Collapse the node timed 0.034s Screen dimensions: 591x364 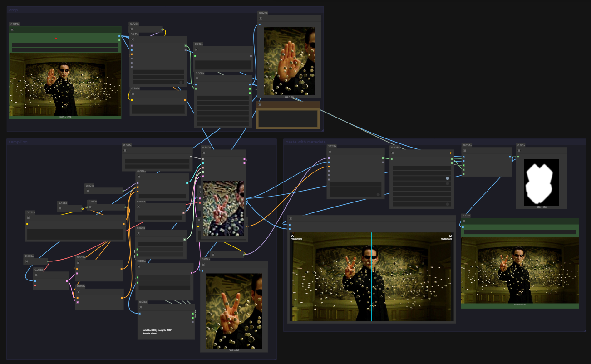[464, 151]
